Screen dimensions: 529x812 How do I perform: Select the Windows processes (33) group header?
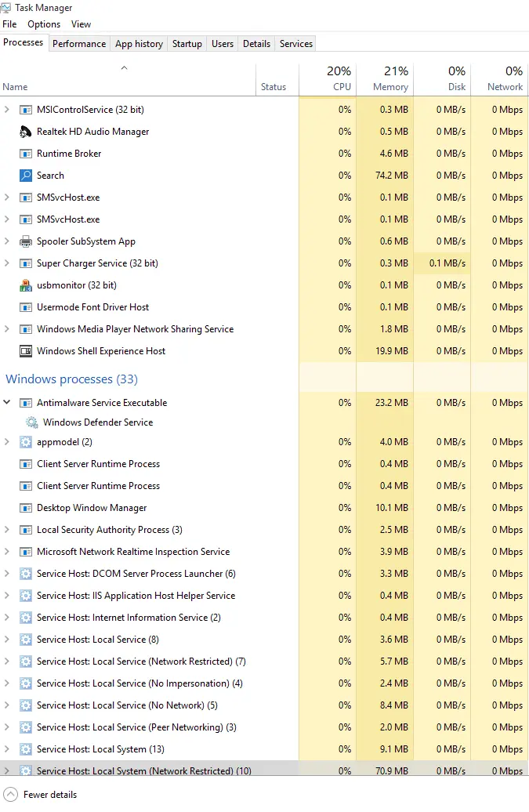(x=71, y=379)
